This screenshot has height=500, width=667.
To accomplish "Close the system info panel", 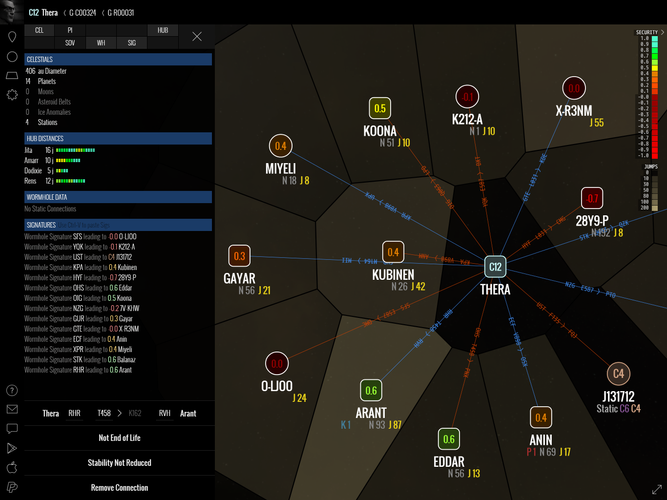I will (197, 37).
